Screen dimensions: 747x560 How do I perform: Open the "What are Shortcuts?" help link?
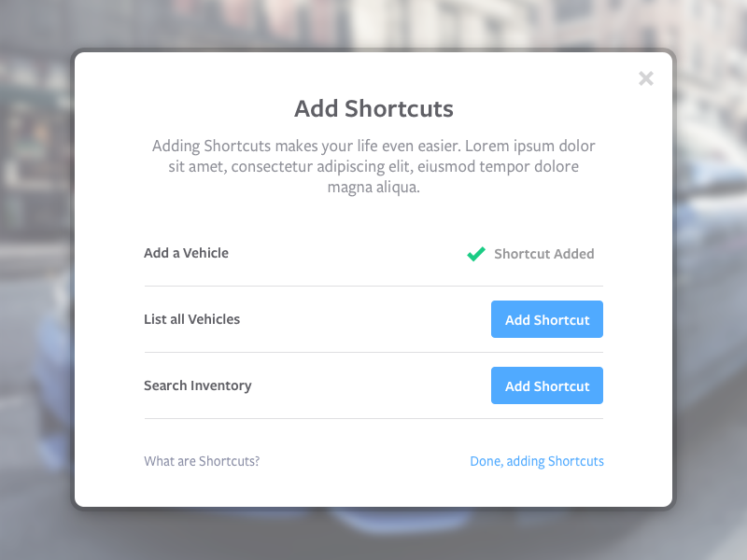(x=202, y=461)
